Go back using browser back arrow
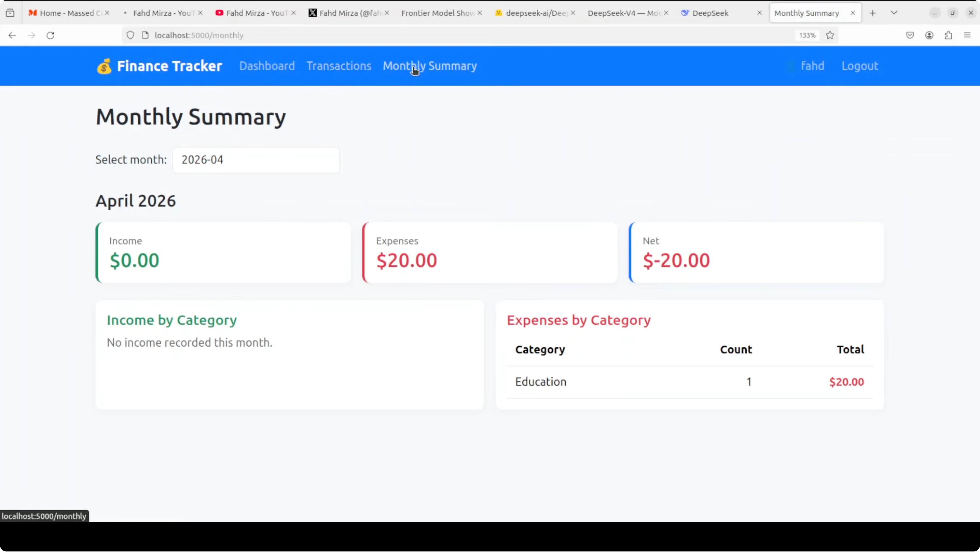Image resolution: width=980 pixels, height=552 pixels. [12, 35]
